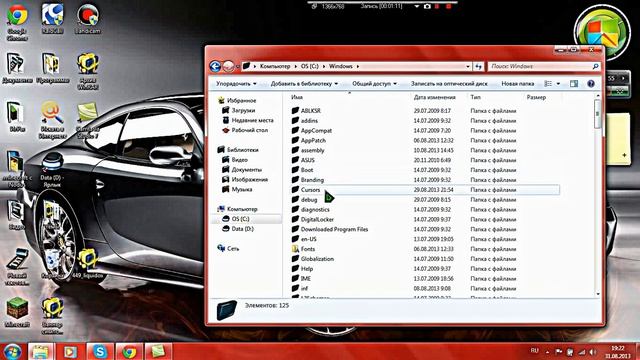Open the Изображения library
This screenshot has height=360, width=640.
[249, 180]
